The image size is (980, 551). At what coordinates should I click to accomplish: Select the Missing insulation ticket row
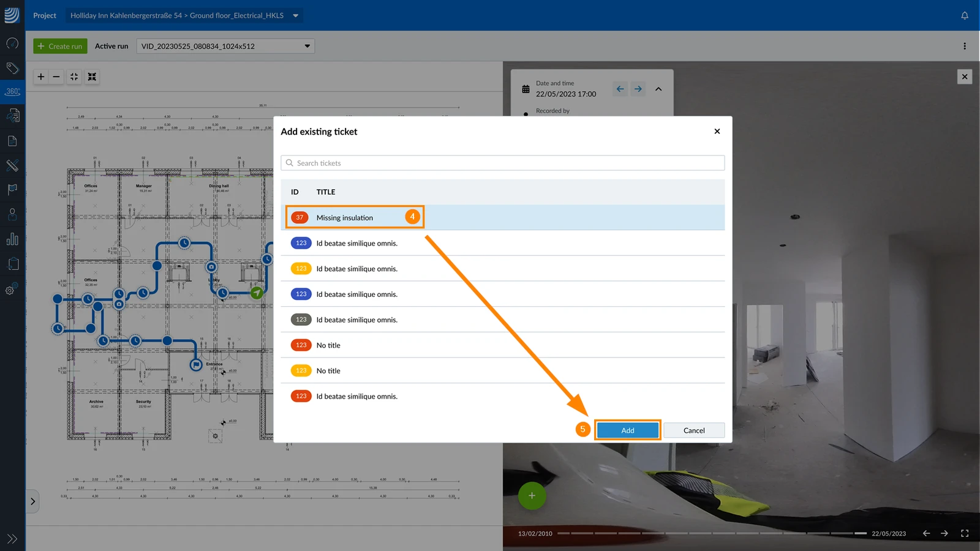pyautogui.click(x=503, y=217)
